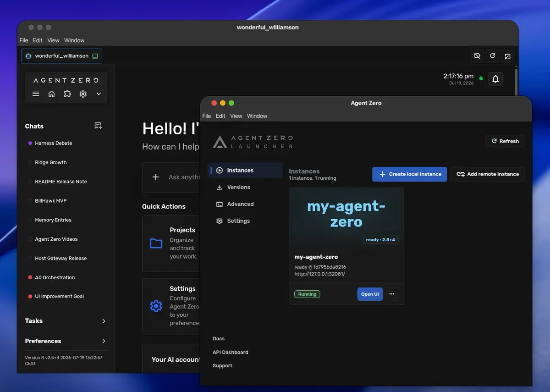Reload the wonderful_williamson view with circular arrow icon
This screenshot has width=550, height=392.
(x=492, y=56)
